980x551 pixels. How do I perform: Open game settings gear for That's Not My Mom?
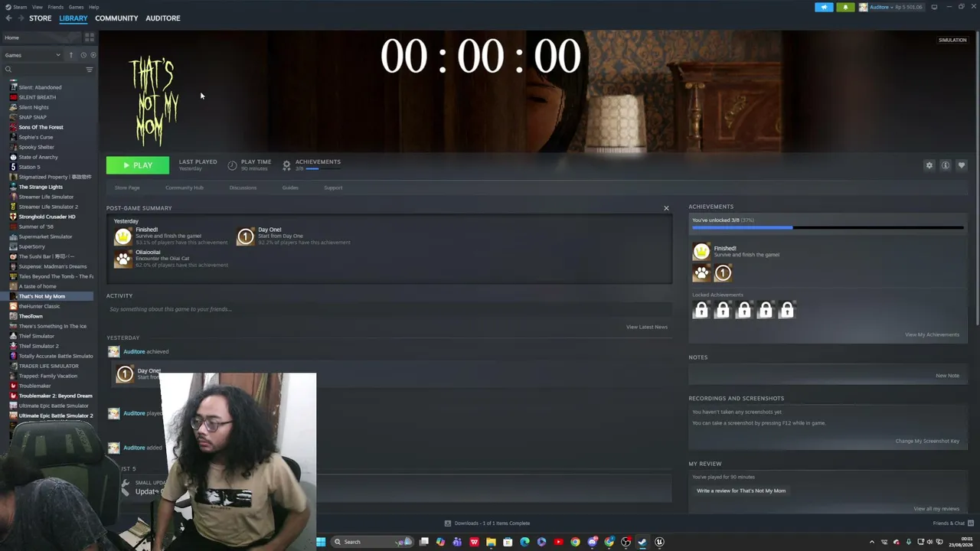pos(929,165)
